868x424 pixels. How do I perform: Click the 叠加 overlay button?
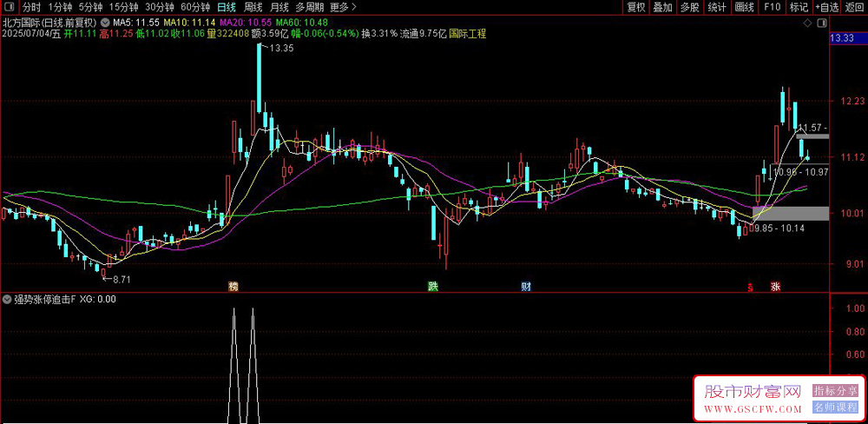coord(662,7)
